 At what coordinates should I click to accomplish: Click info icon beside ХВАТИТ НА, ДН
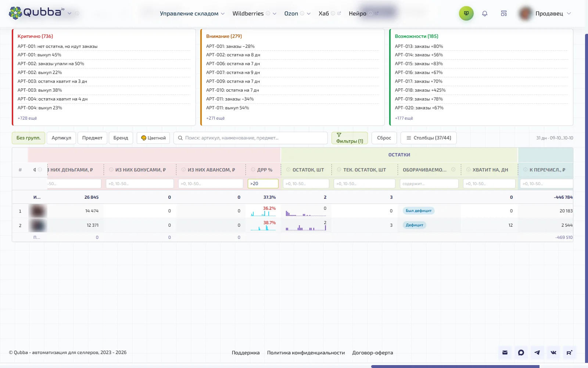pos(468,170)
